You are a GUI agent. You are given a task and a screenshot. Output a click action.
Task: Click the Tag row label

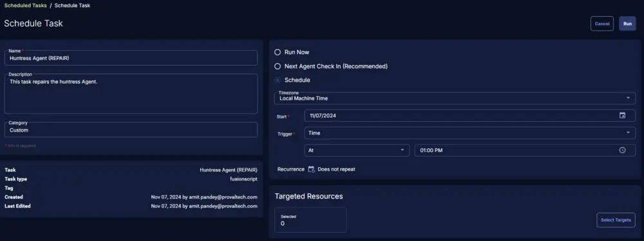click(x=8, y=188)
